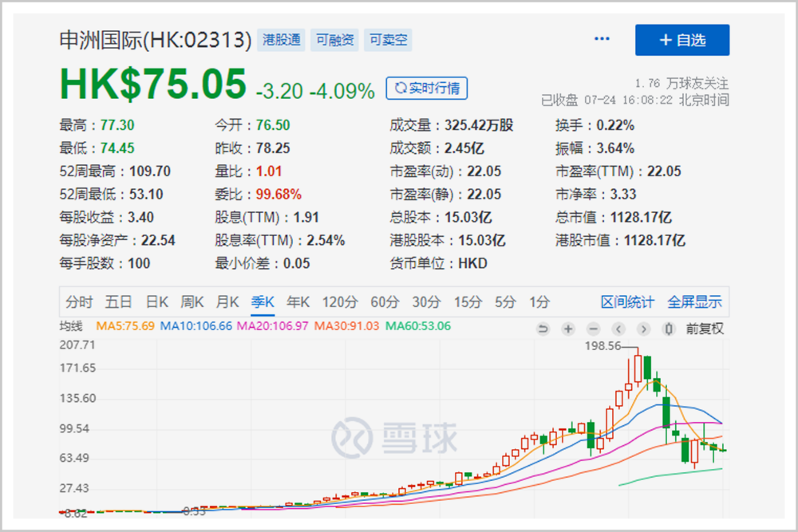Click the chart reset (undo) icon
Screen dimensions: 798x532
point(543,329)
